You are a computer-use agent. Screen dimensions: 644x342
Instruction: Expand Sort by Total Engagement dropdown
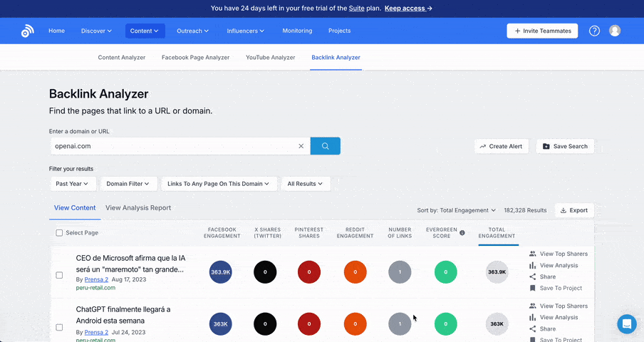click(x=457, y=210)
